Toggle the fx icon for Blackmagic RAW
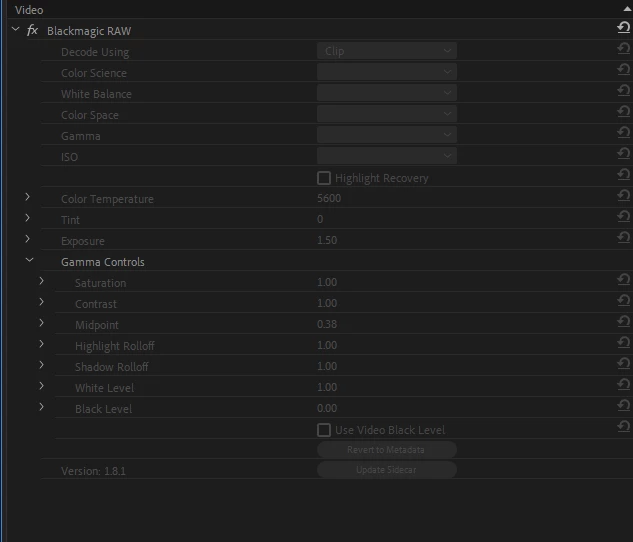Image resolution: width=633 pixels, height=542 pixels. (32, 30)
